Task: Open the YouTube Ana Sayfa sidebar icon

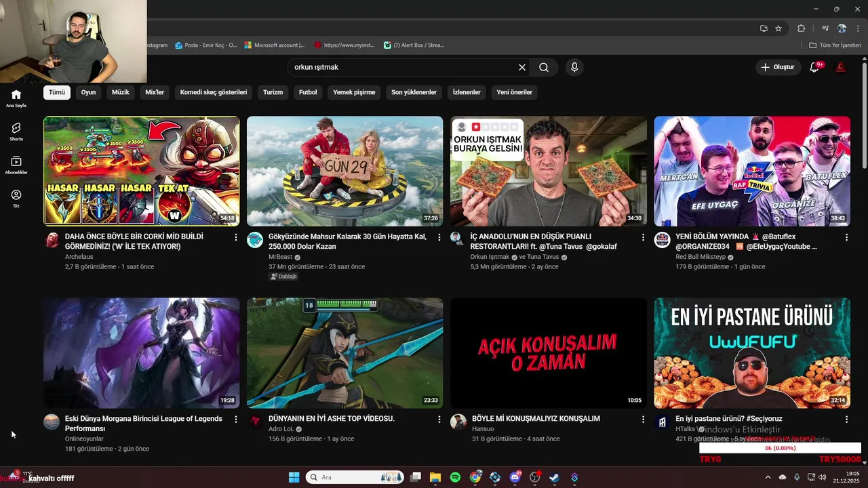Action: (x=16, y=98)
